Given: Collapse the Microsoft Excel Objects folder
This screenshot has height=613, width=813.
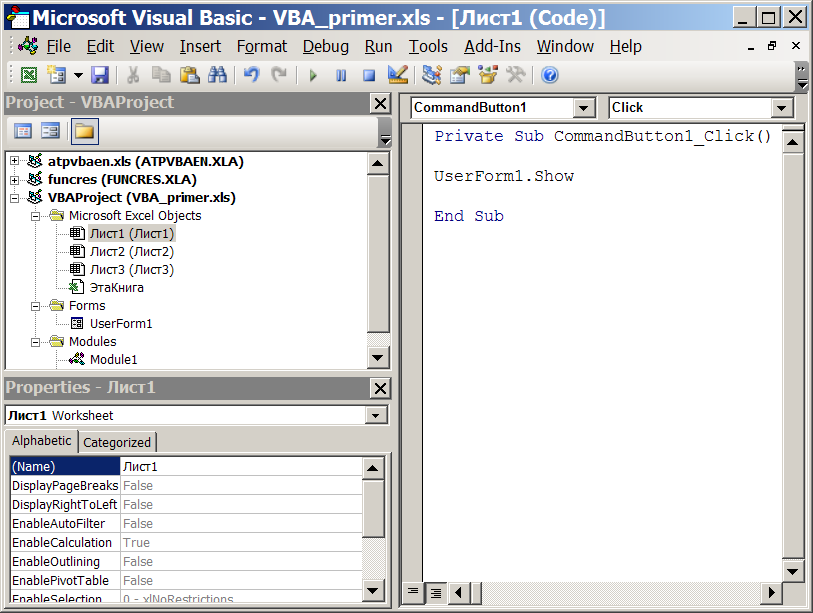Looking at the screenshot, I should coord(35,216).
